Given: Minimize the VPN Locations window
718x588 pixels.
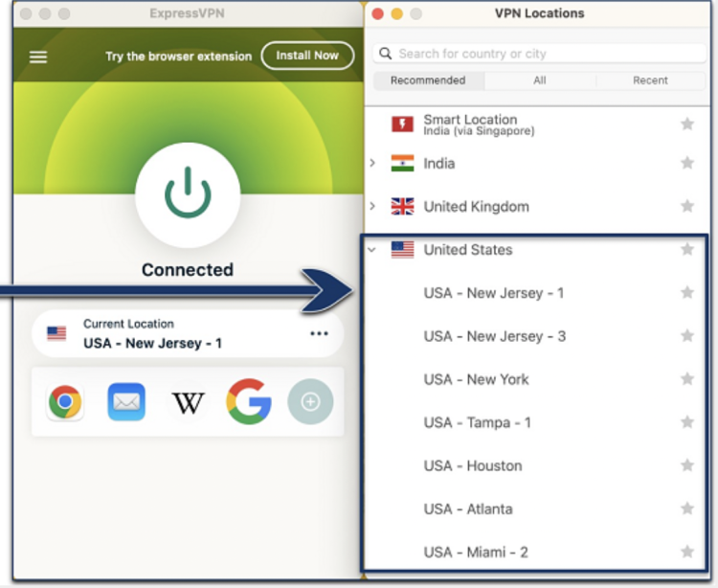Looking at the screenshot, I should pos(396,13).
